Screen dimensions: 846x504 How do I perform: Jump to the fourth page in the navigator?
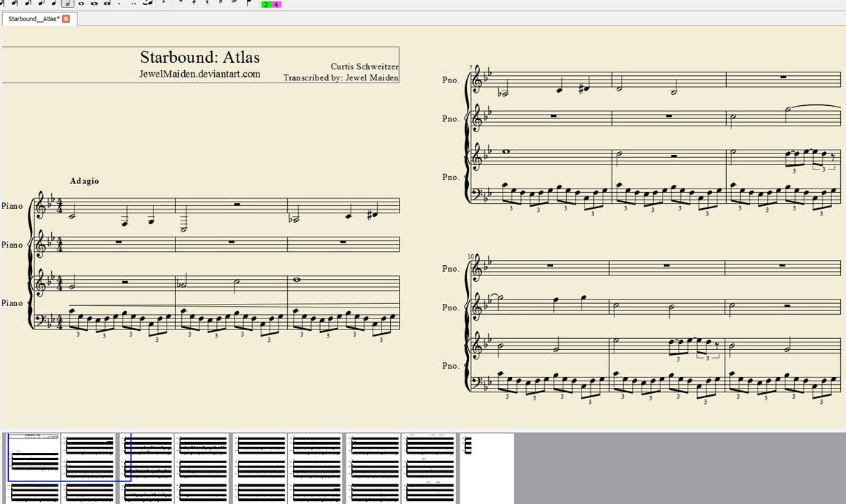tap(202, 468)
